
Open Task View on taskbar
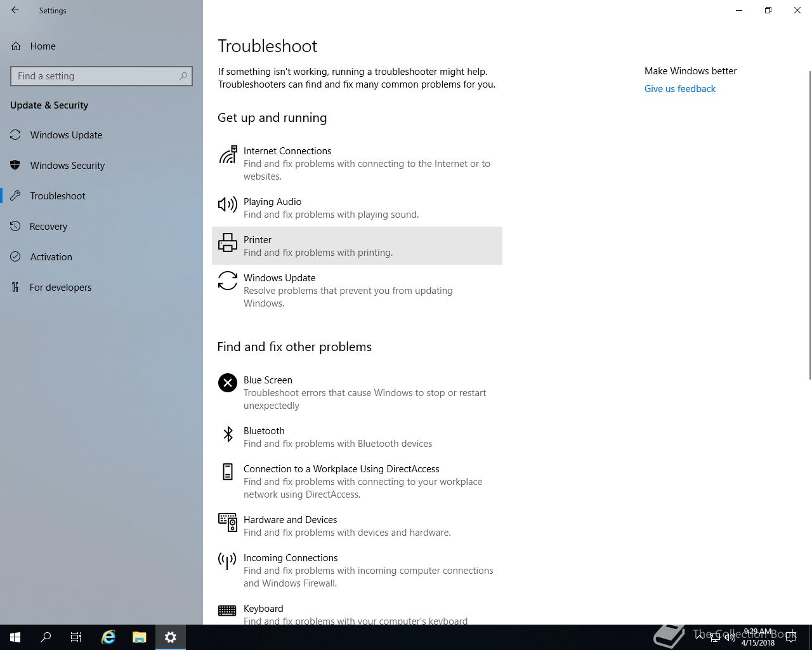(x=76, y=637)
